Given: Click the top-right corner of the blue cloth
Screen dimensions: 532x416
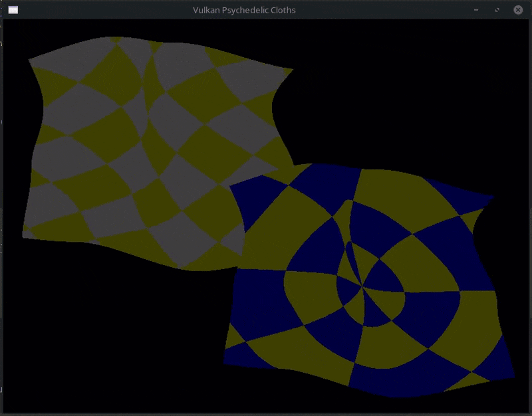Looking at the screenshot, I should click(x=492, y=197).
